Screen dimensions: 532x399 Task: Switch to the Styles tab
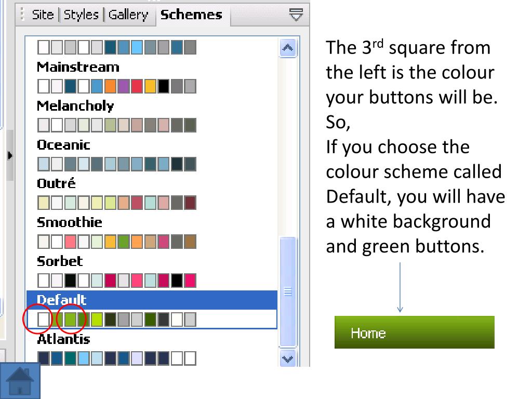81,15
